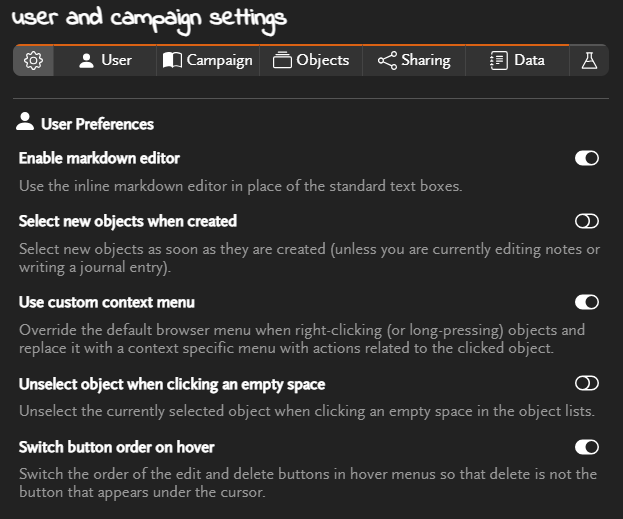
Task: Click the inline markdown editor description text
Action: [240, 186]
